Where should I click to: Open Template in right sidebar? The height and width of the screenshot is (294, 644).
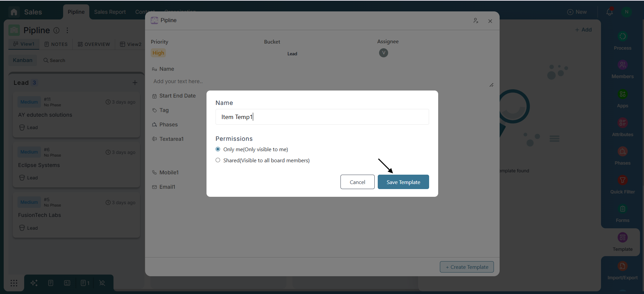click(x=622, y=242)
